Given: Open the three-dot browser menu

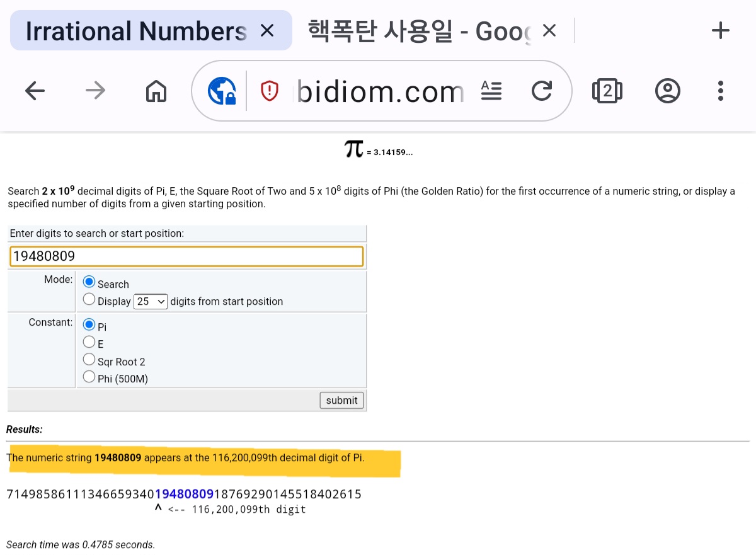Looking at the screenshot, I should [x=721, y=91].
